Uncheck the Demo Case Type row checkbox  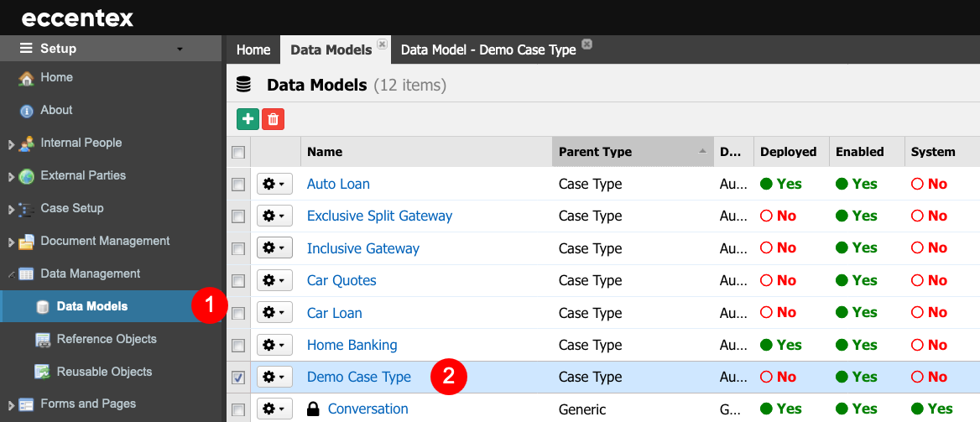[x=238, y=378]
